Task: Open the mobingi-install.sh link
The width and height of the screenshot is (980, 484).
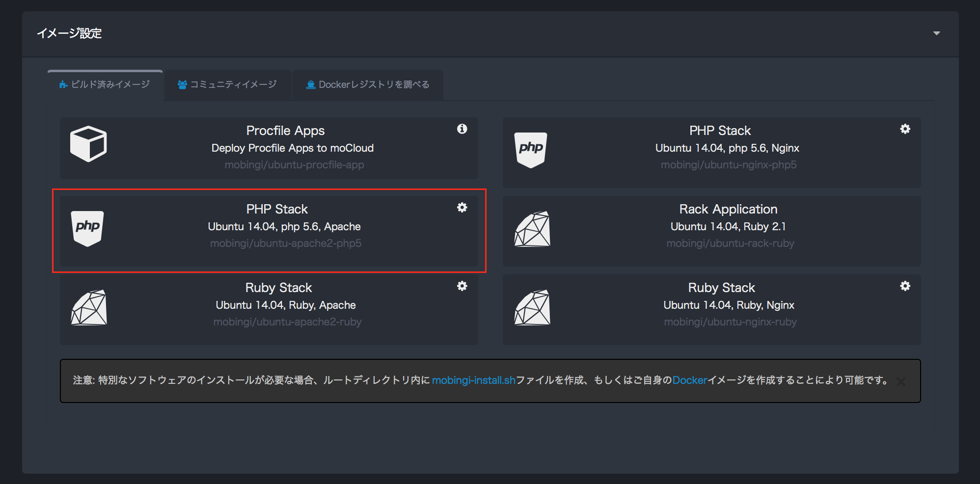Action: pos(474,380)
